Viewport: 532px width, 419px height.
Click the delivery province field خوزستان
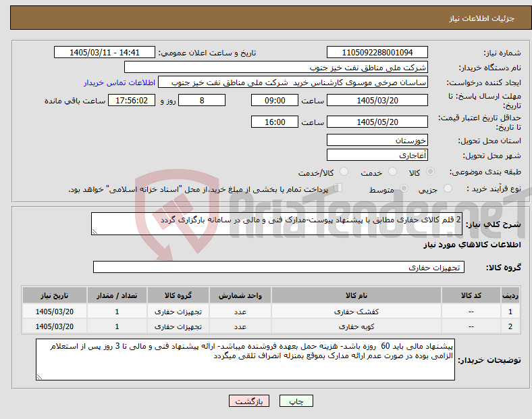pyautogui.click(x=377, y=140)
